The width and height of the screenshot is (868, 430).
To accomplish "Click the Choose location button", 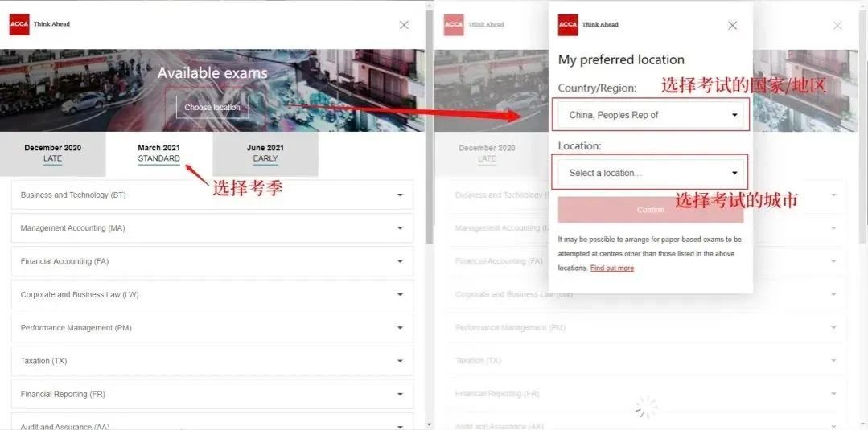I will 212,108.
